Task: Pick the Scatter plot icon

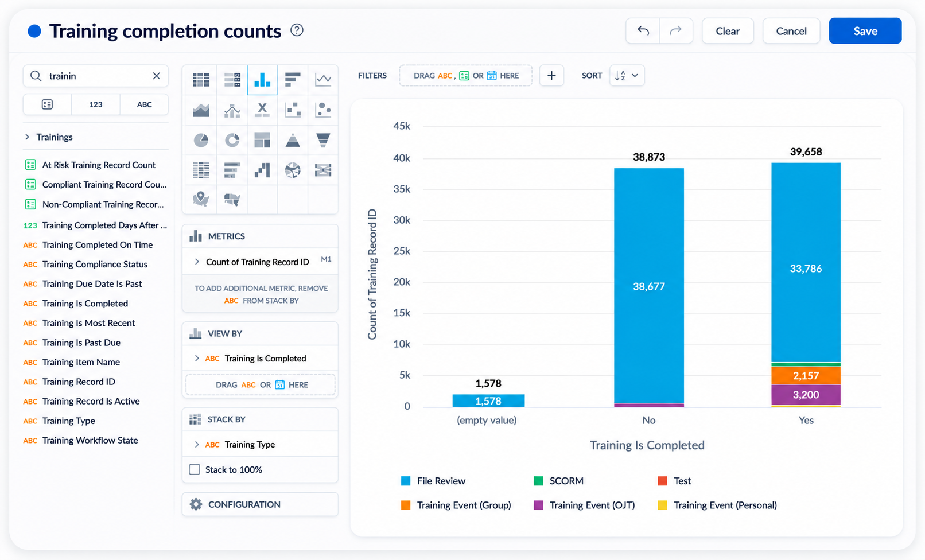Action: 293,110
